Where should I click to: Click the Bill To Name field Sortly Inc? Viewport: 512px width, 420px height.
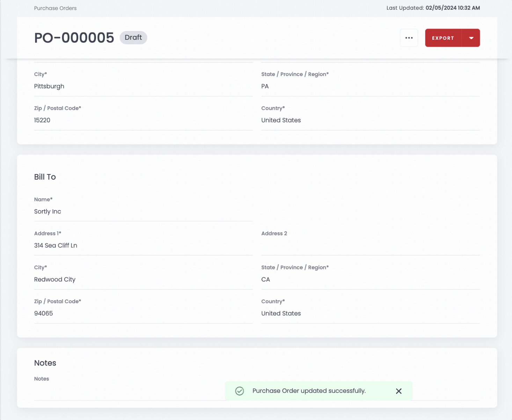[143, 212]
